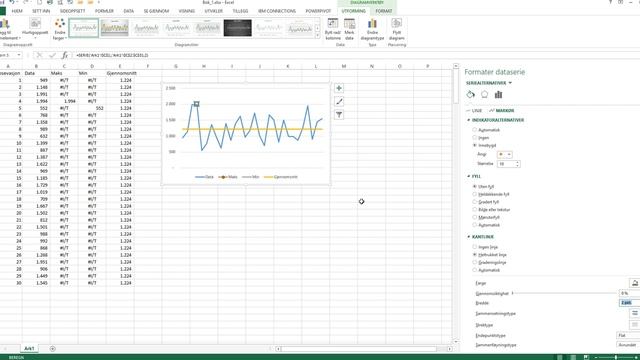
Task: Open Effects pentagon tab in pane
Action: (x=484, y=95)
